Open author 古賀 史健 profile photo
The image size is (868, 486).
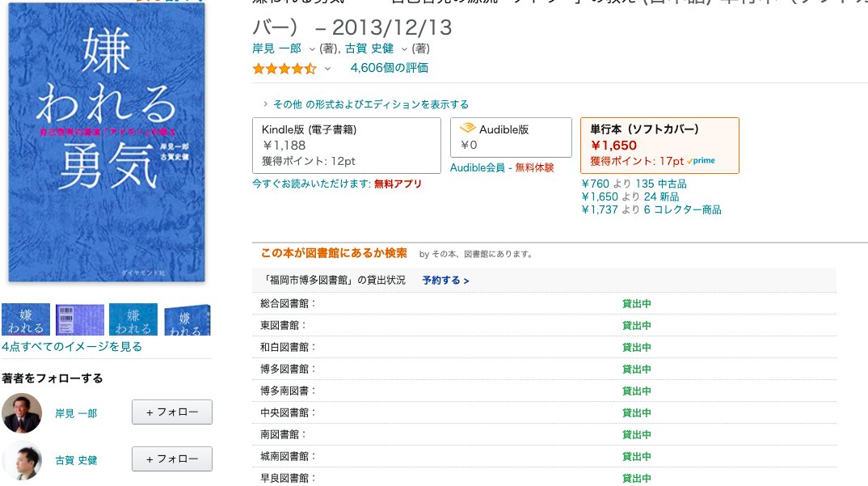[x=22, y=460]
